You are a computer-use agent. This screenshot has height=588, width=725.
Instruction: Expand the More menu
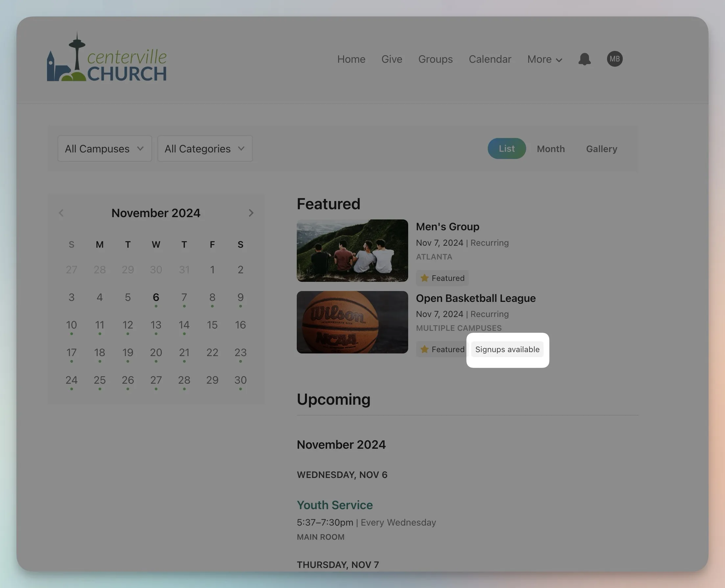[x=545, y=59]
